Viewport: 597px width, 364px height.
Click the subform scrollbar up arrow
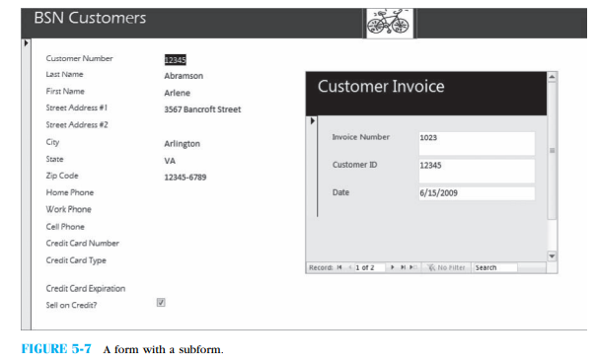(552, 77)
